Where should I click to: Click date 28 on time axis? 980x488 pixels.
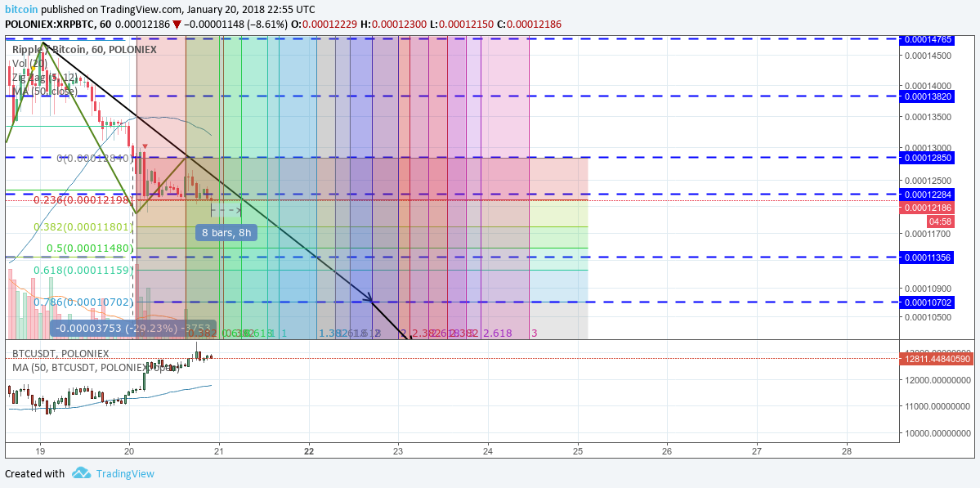[847, 450]
